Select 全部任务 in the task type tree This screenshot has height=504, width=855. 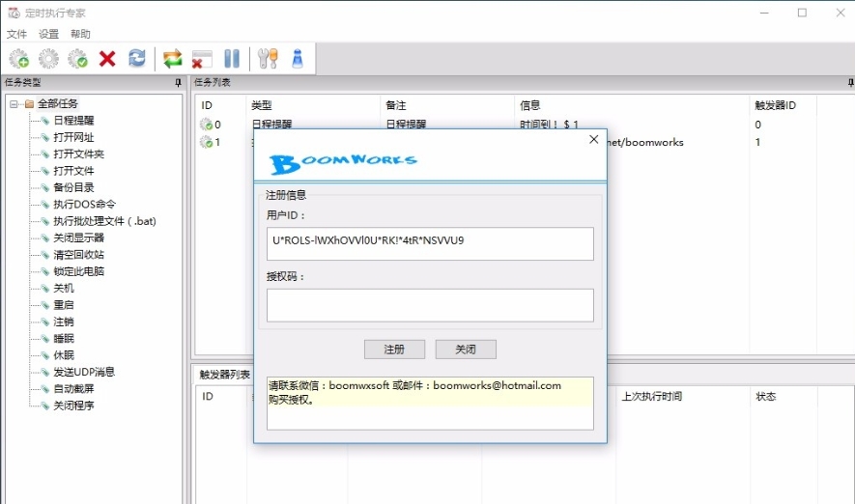58,103
